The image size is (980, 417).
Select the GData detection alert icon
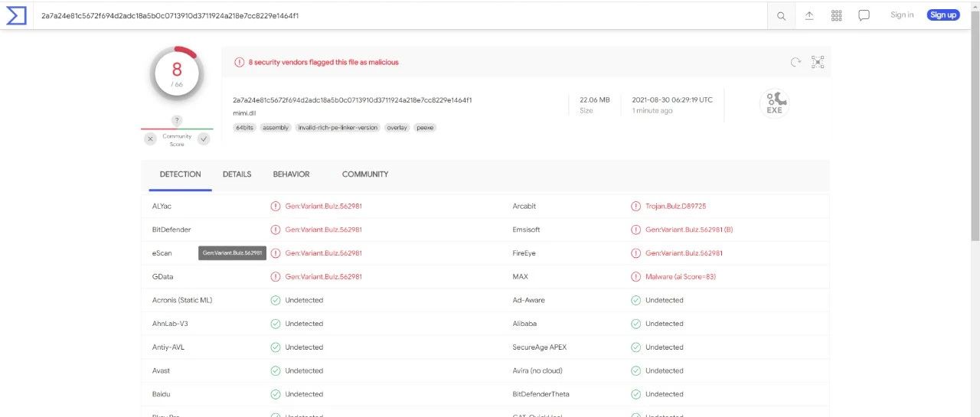pyautogui.click(x=276, y=276)
